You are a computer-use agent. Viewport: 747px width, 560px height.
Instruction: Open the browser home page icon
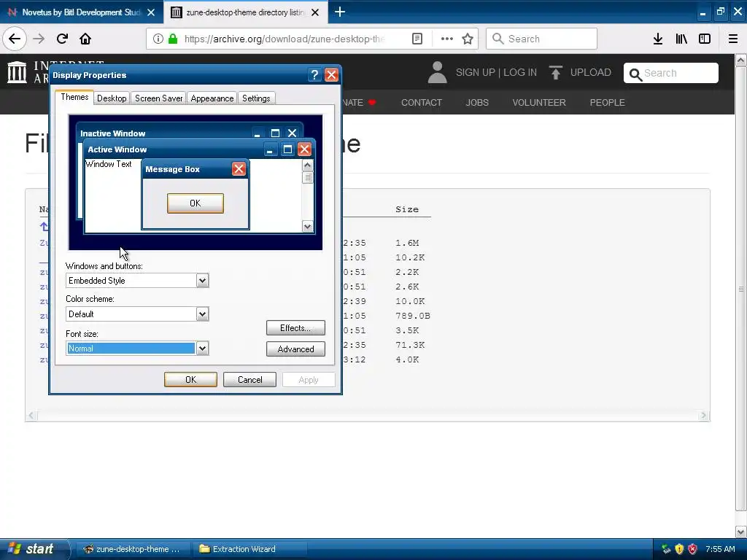click(85, 39)
